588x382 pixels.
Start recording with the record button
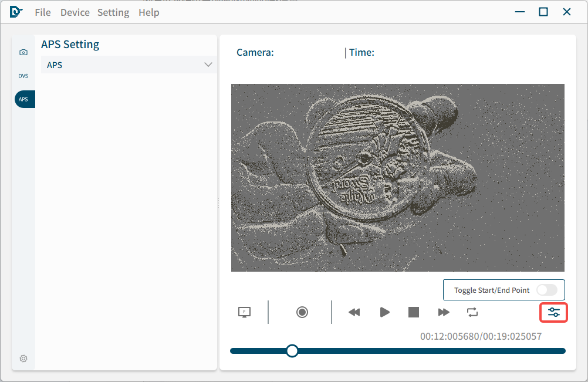[302, 312]
